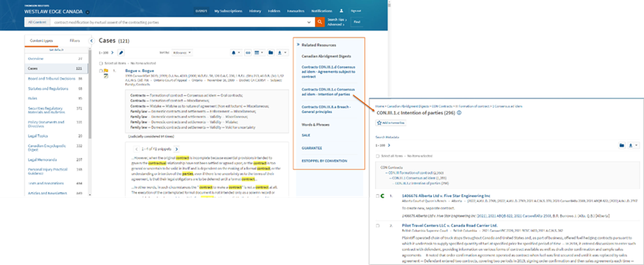Image resolution: width=644 pixels, height=265 pixels.
Task: Click the green C flag on 1406676 Alberta
Action: point(382,196)
